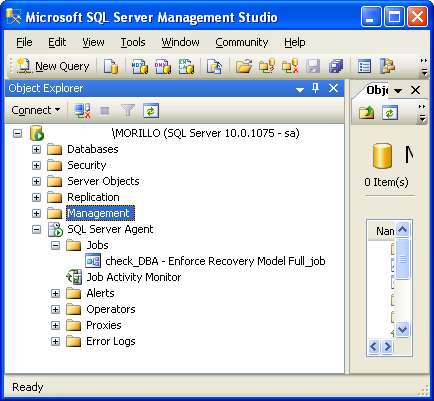Close the Object Explorer panel
This screenshot has width=434, height=401.
point(333,88)
